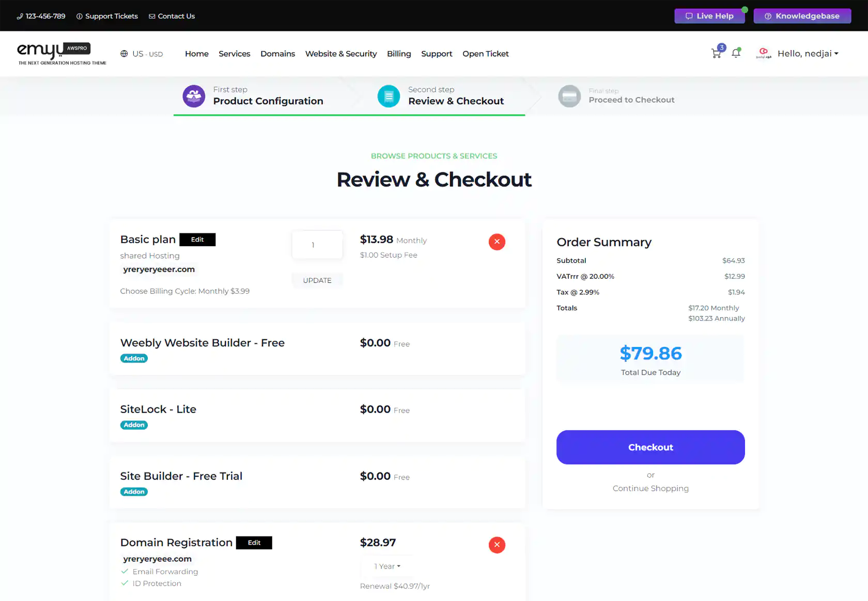This screenshot has height=601, width=868.
Task: Click the Basic plan quantity field
Action: [317, 245]
